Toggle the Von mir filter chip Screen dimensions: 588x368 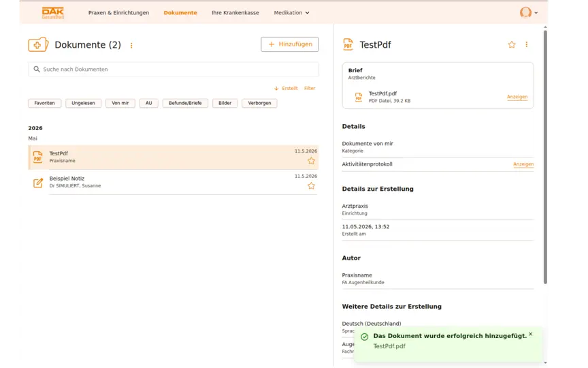120,103
